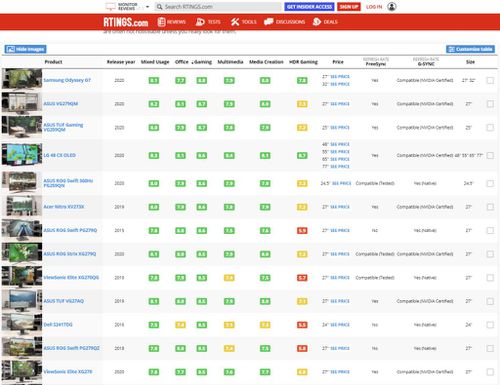Click the ASUS ROG Strix XG279Q thumbnail
Viewport: 500px width, 385px height.
pyautogui.click(x=22, y=253)
